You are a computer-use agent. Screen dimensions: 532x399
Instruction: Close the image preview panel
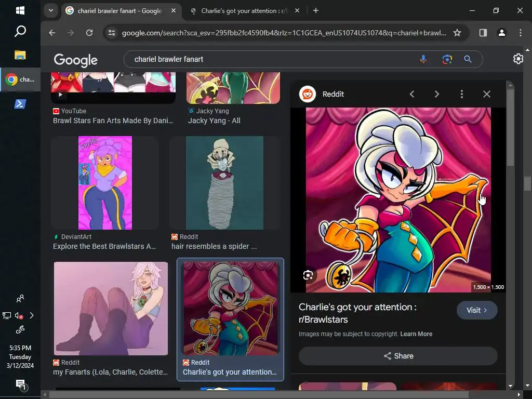(x=486, y=94)
